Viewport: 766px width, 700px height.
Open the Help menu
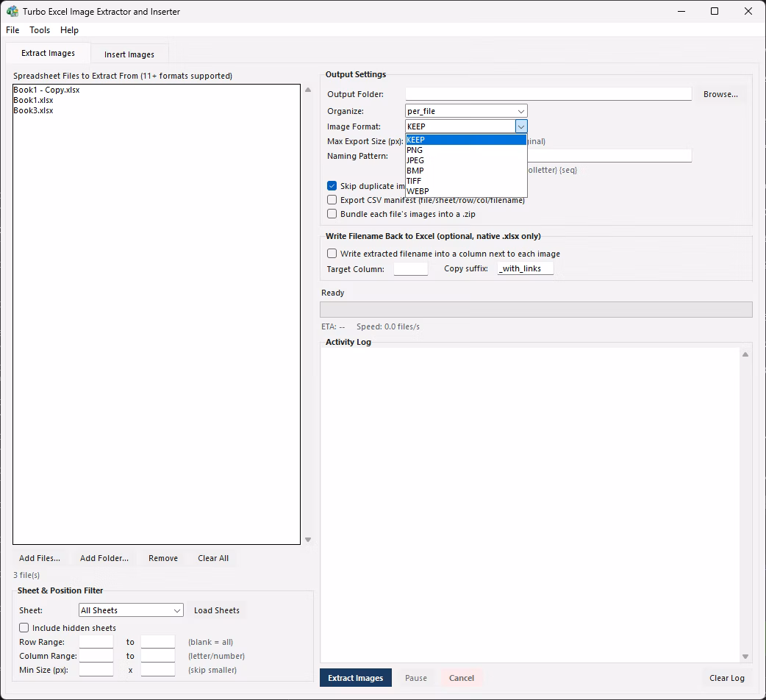click(x=69, y=30)
